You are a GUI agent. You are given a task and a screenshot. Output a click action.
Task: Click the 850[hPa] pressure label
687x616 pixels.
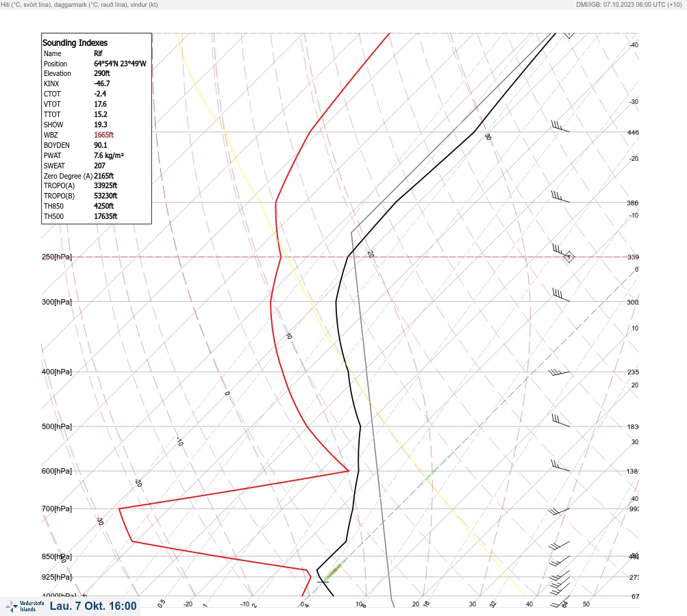[57, 556]
